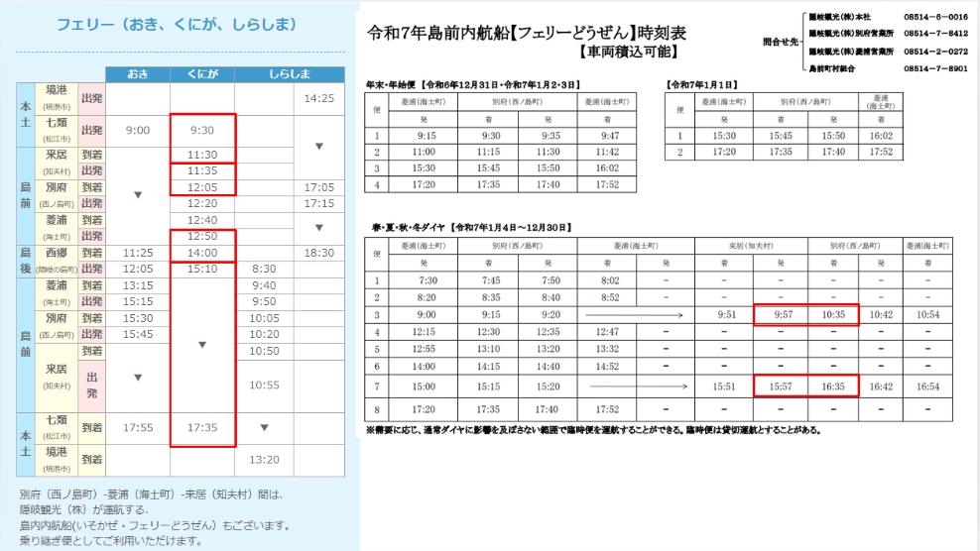This screenshot has height=551, width=980.
Task: Click the 17:05 arrival time cell
Action: pos(318,186)
